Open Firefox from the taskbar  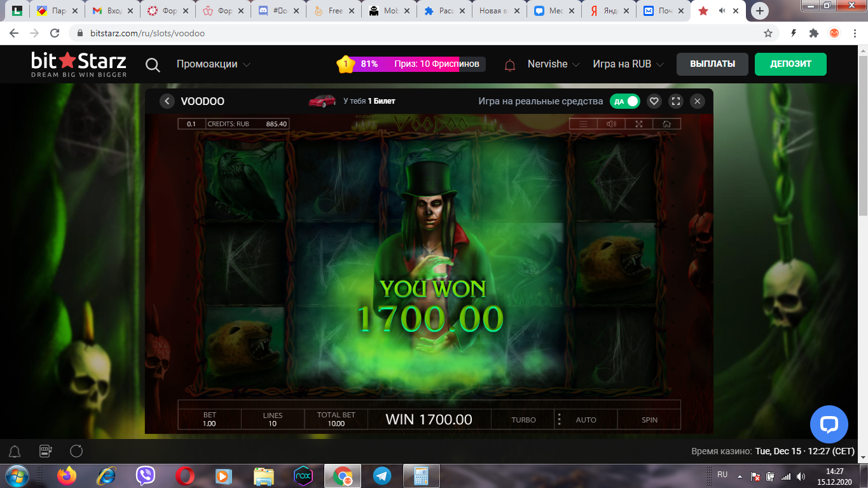(66, 476)
